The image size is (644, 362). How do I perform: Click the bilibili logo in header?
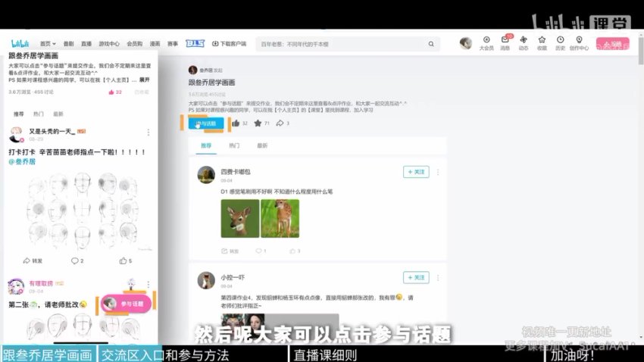(x=22, y=43)
